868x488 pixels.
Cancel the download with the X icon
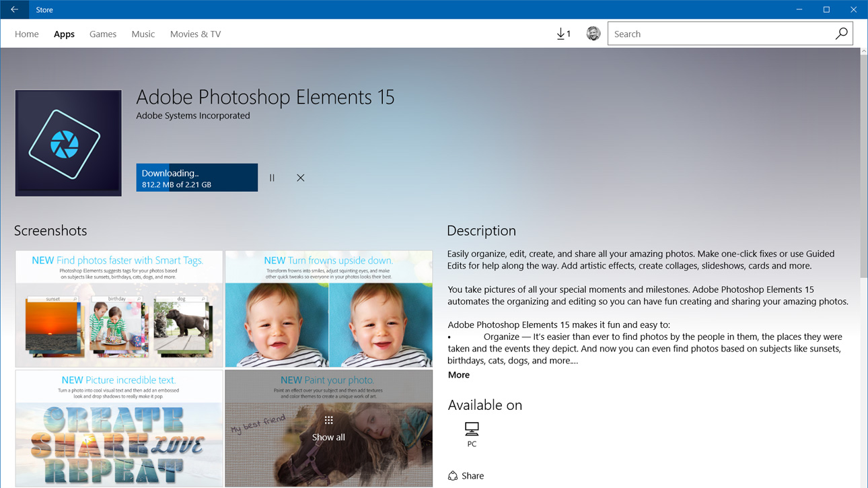[300, 177]
